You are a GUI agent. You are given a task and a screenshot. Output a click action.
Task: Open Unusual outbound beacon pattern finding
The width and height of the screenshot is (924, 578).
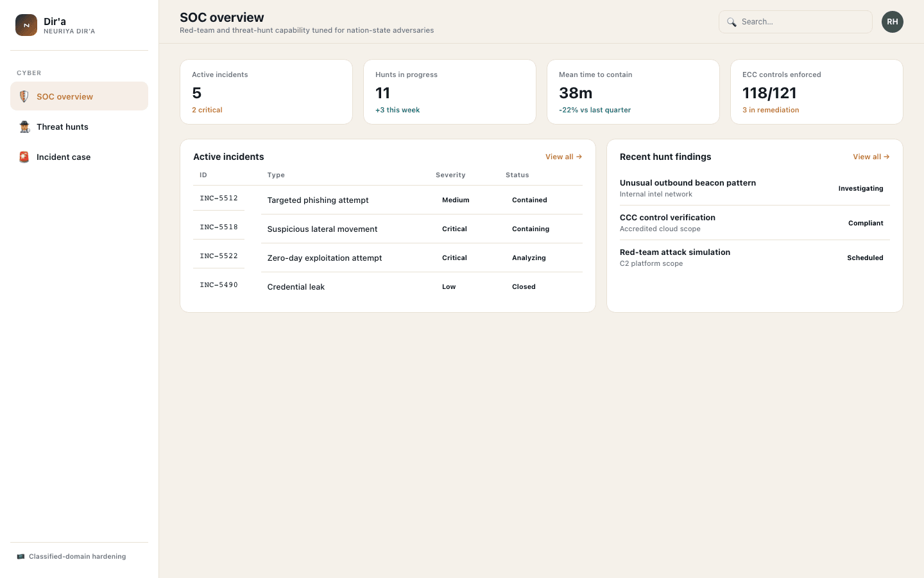click(x=688, y=183)
